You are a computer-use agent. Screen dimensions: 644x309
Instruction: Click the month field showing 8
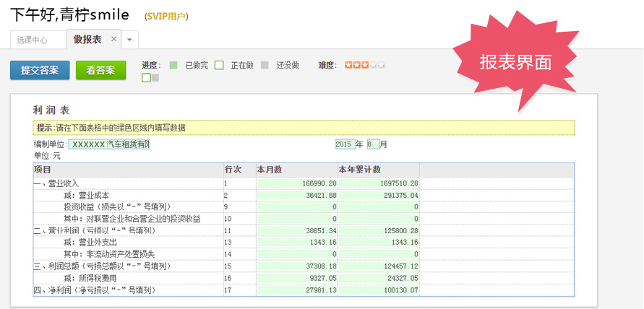(373, 144)
